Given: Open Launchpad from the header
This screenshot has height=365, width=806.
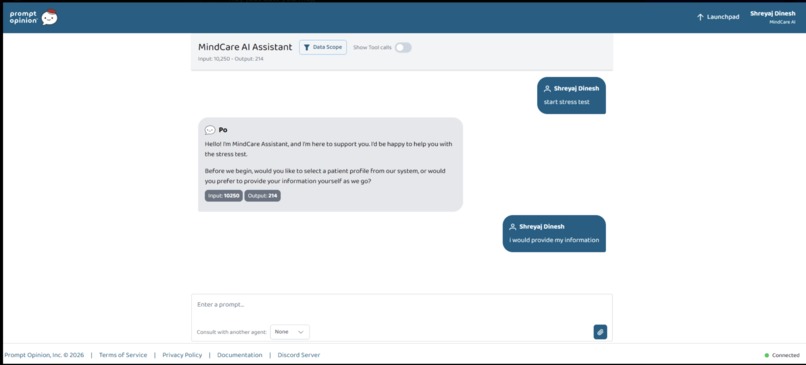Looking at the screenshot, I should tap(718, 17).
